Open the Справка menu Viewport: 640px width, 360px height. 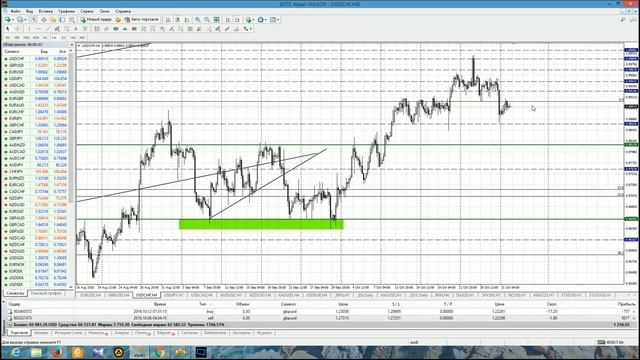[123, 11]
